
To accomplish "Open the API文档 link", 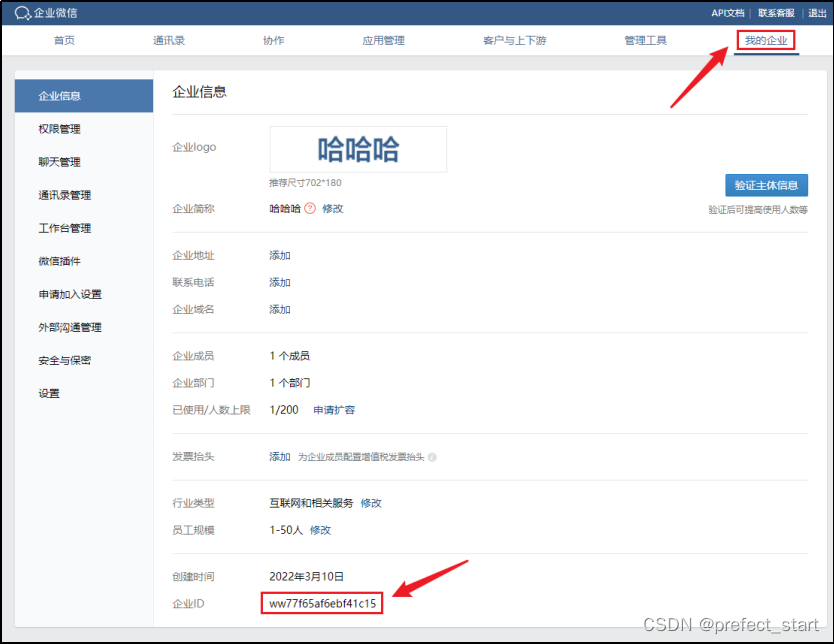I will (x=728, y=13).
